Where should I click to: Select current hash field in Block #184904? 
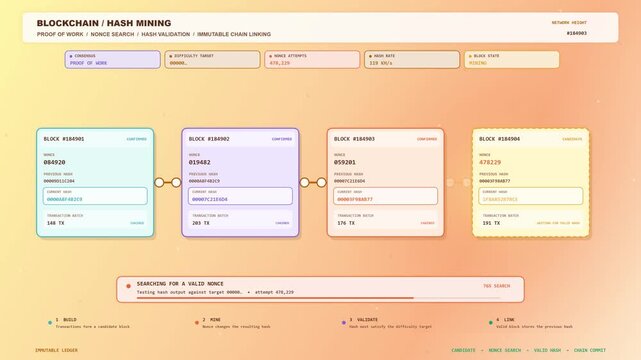pyautogui.click(x=531, y=196)
